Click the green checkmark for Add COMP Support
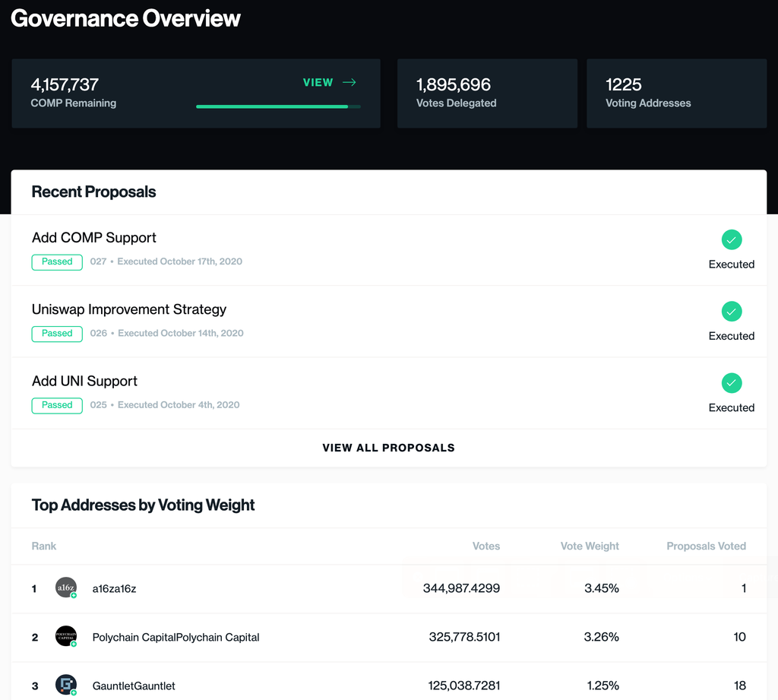This screenshot has width=778, height=700. click(732, 239)
